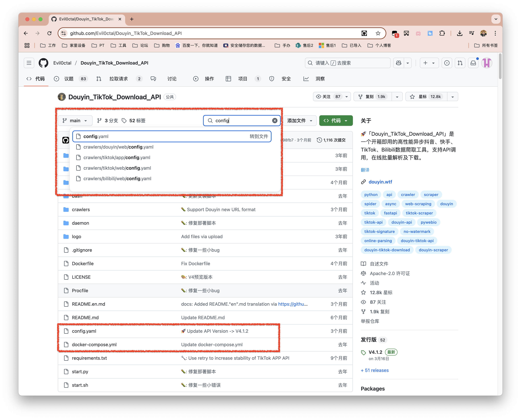Viewport: 521px width, 420px height.
Task: Open the 1,116 commits history
Action: 331,140
